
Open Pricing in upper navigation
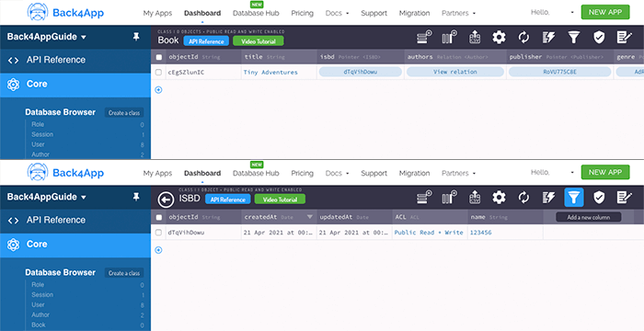click(303, 13)
